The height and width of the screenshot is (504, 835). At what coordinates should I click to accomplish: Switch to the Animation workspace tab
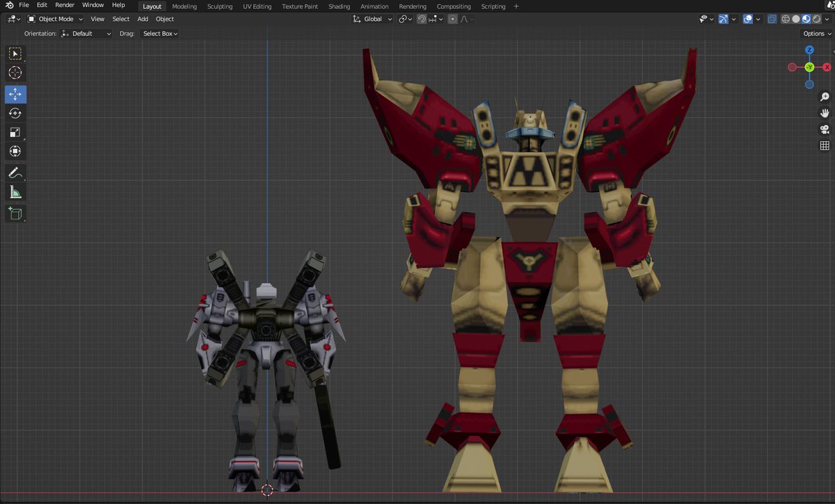[x=374, y=6]
